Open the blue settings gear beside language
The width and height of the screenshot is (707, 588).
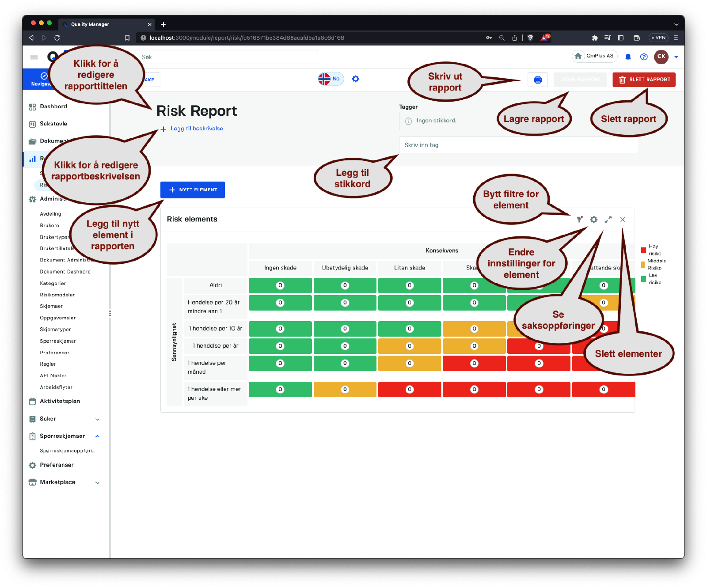[x=356, y=79]
